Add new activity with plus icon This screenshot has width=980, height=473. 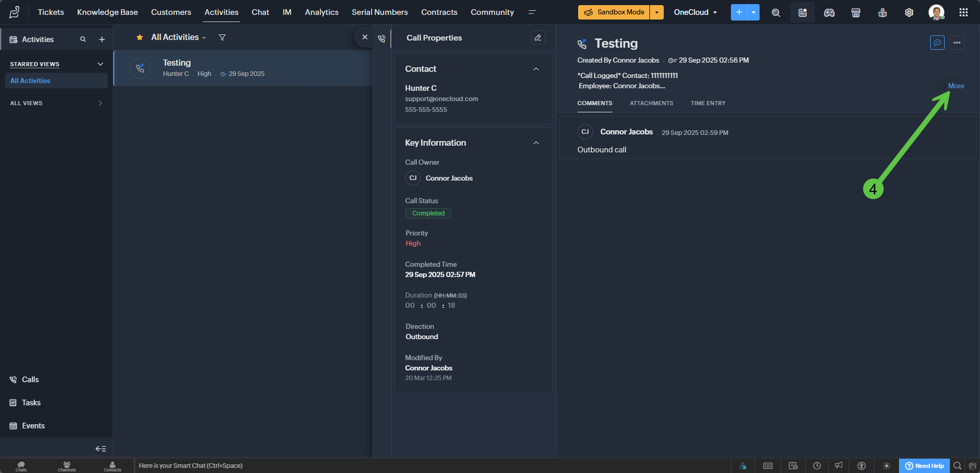(x=102, y=40)
